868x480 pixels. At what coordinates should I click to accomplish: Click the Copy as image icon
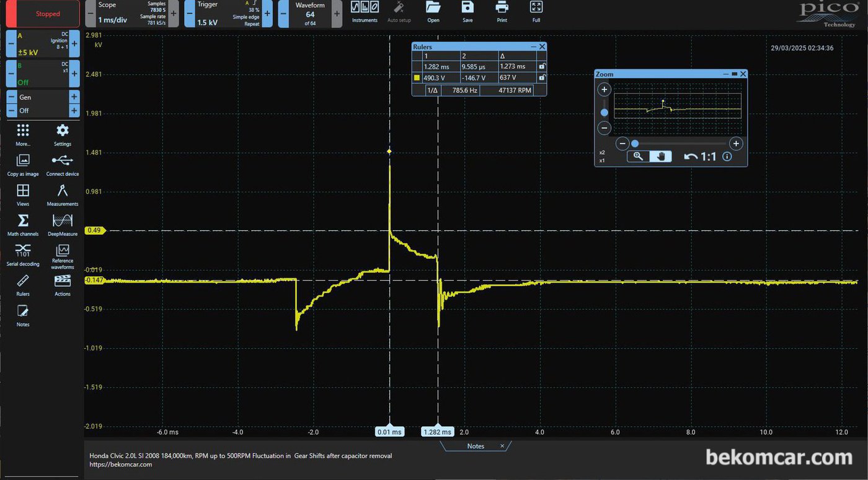pyautogui.click(x=23, y=164)
